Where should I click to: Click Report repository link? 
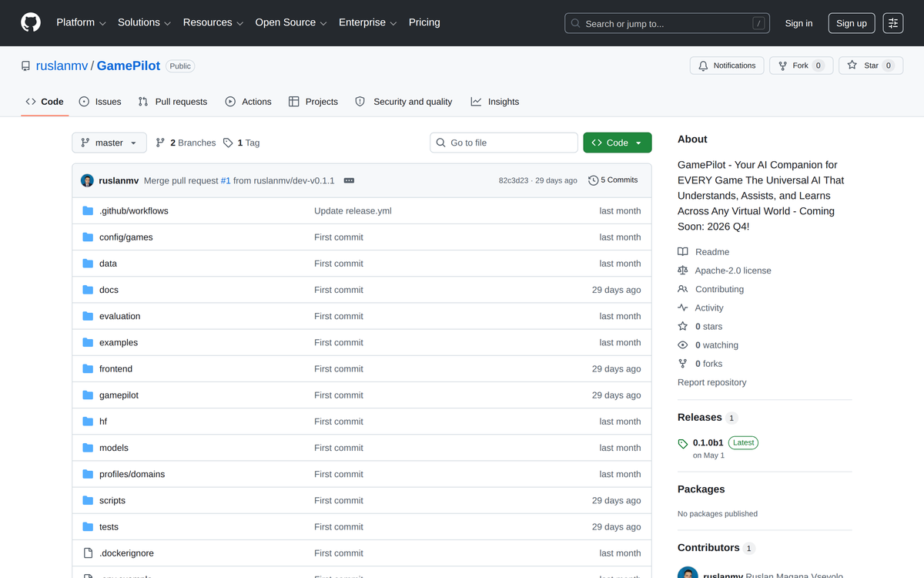point(712,382)
